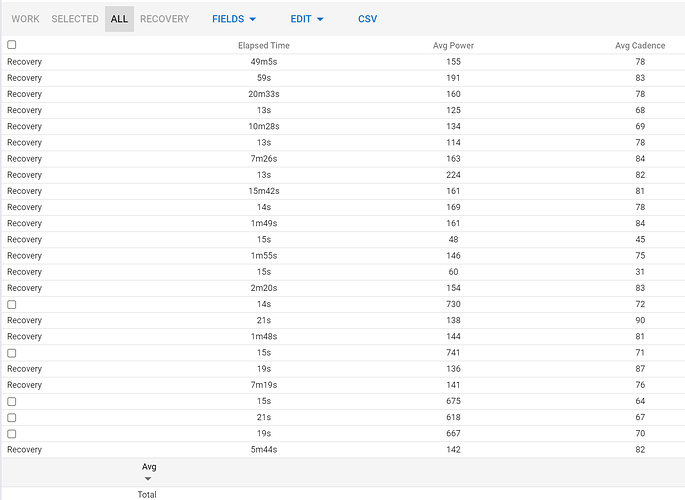Screen dimensions: 685x500
Task: Select the ALL tab
Action: point(119,19)
